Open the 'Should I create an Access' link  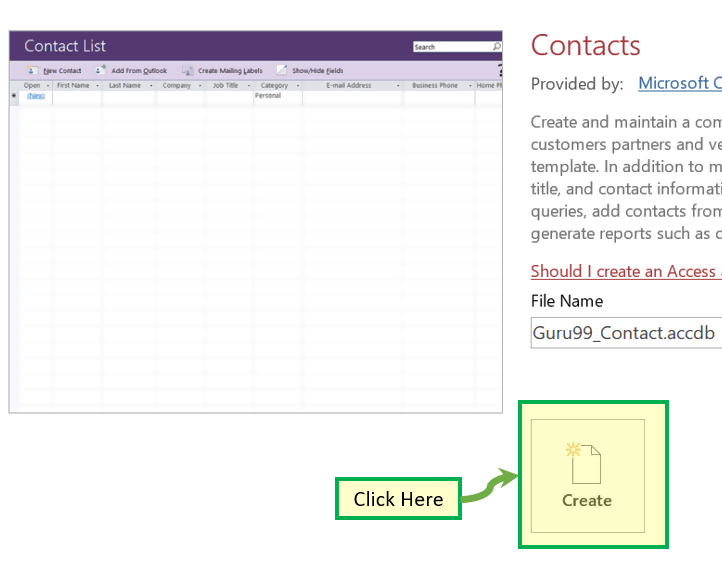click(626, 271)
